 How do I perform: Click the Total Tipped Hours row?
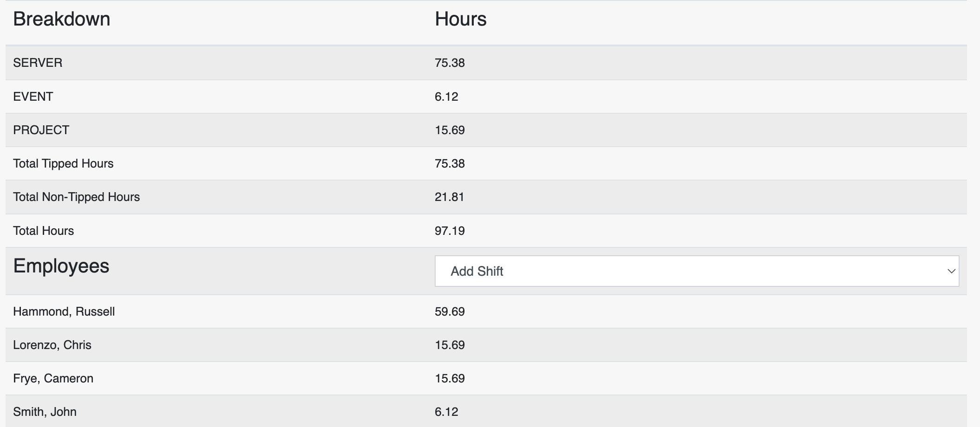click(x=486, y=163)
